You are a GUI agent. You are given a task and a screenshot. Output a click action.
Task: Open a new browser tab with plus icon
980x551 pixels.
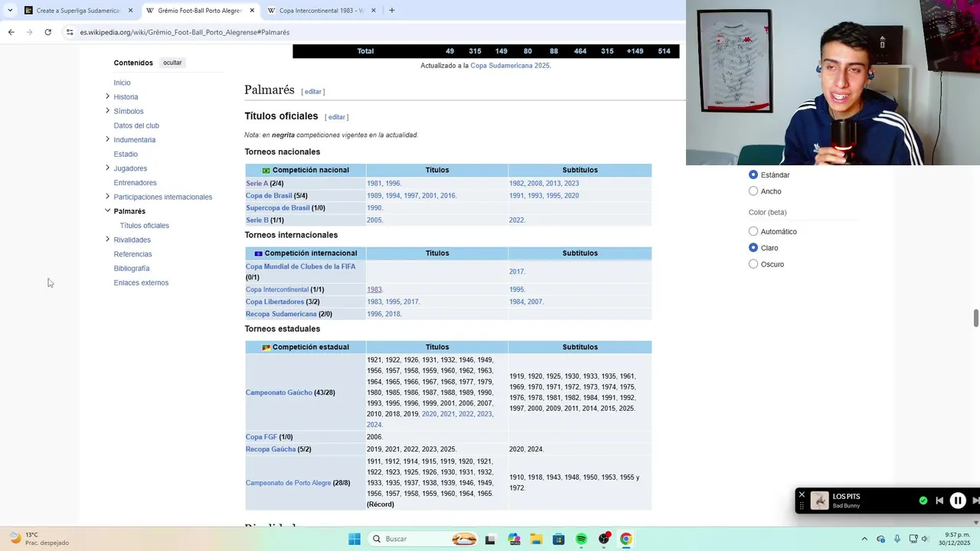click(392, 11)
